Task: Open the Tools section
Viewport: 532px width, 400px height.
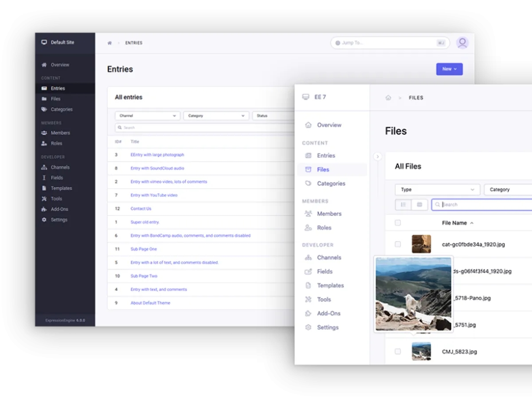Action: click(x=323, y=299)
